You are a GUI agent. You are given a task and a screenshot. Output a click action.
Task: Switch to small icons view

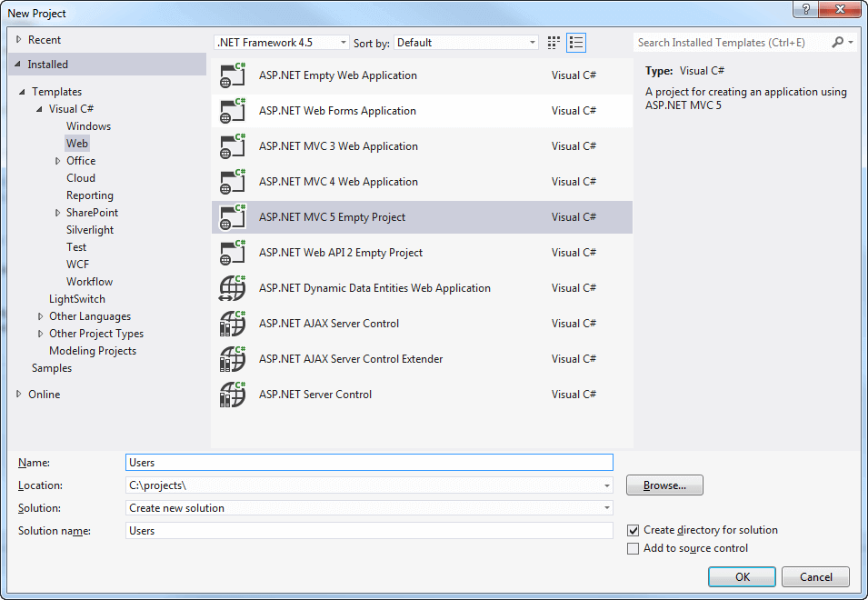pyautogui.click(x=554, y=43)
